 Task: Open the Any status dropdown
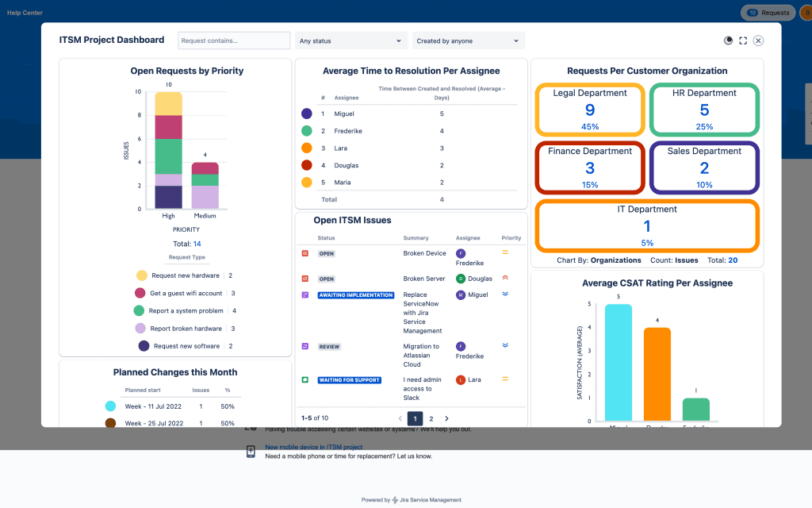point(350,40)
